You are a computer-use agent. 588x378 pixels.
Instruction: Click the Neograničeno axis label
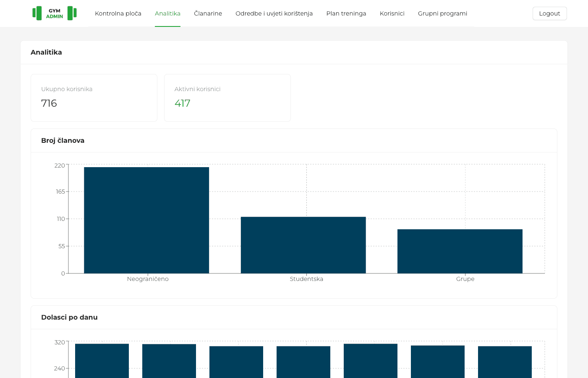(148, 279)
